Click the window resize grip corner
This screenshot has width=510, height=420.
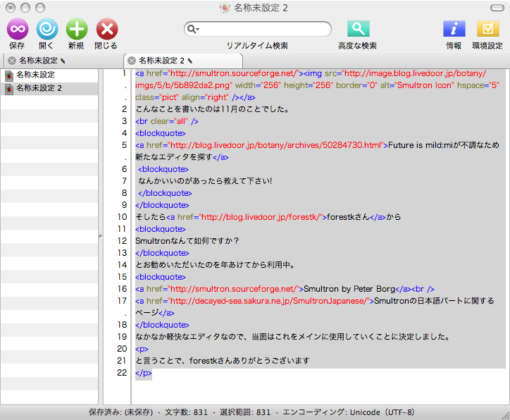click(506, 416)
